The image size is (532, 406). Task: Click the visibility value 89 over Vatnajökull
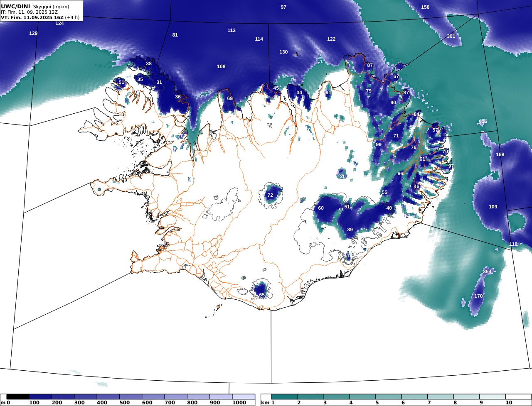pyautogui.click(x=350, y=230)
